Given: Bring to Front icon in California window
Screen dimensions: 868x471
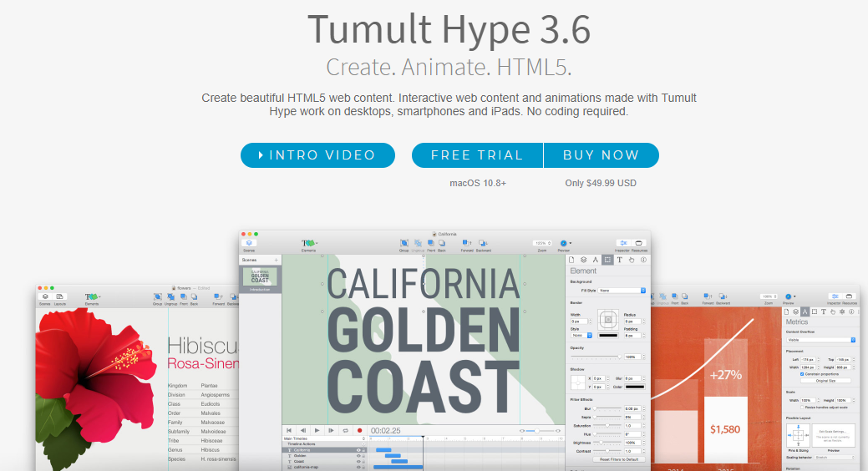Looking at the screenshot, I should 431,243.
